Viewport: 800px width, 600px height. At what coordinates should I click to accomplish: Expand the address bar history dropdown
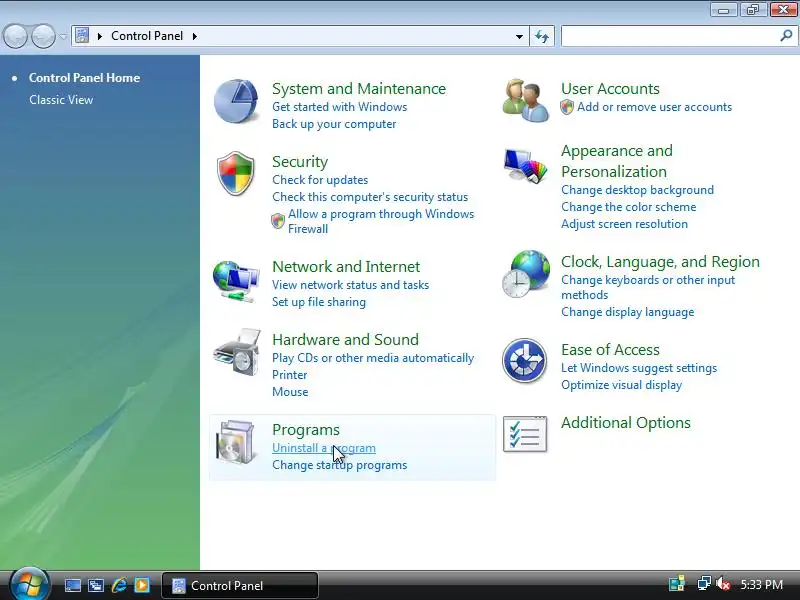tap(519, 36)
